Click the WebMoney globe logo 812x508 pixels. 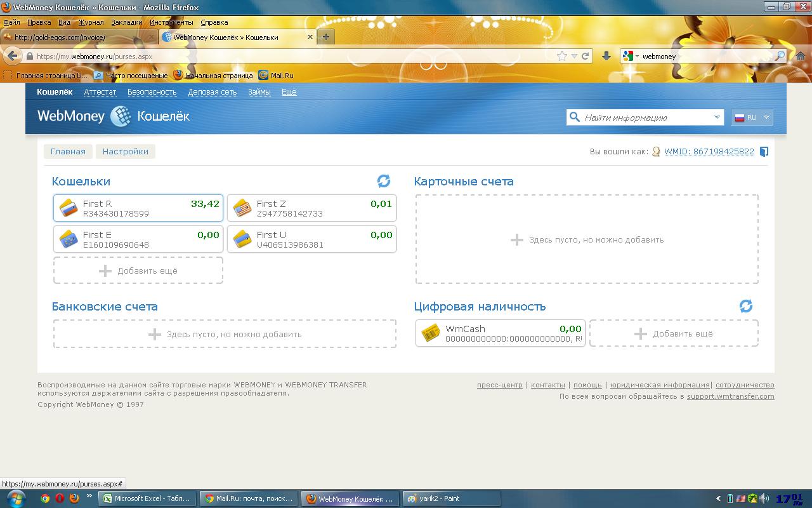(x=121, y=116)
